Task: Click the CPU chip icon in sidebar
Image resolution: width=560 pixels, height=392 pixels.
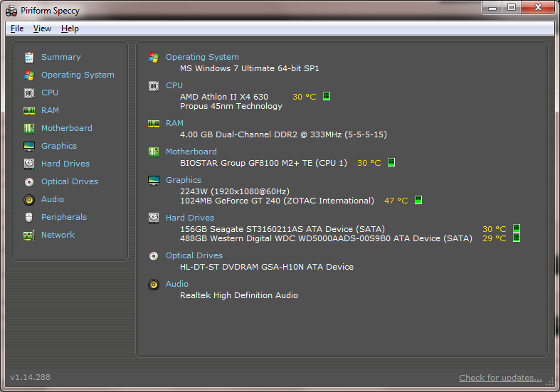Action: [29, 92]
